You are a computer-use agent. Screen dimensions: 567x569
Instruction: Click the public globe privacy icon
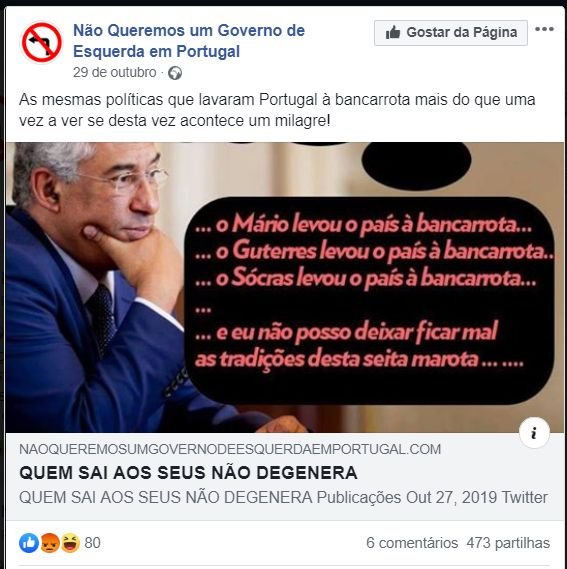tap(175, 73)
